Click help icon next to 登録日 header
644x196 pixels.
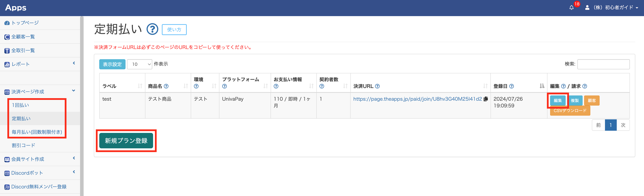coord(511,86)
